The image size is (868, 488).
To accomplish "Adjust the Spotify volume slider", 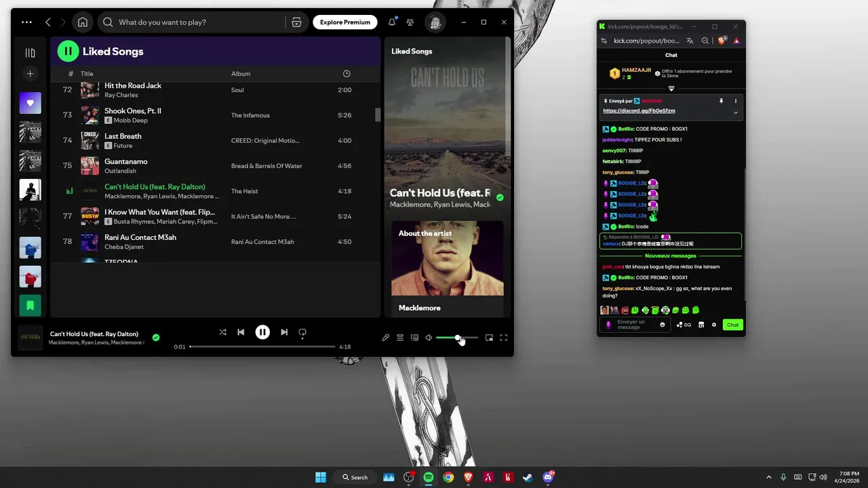I will [x=457, y=338].
